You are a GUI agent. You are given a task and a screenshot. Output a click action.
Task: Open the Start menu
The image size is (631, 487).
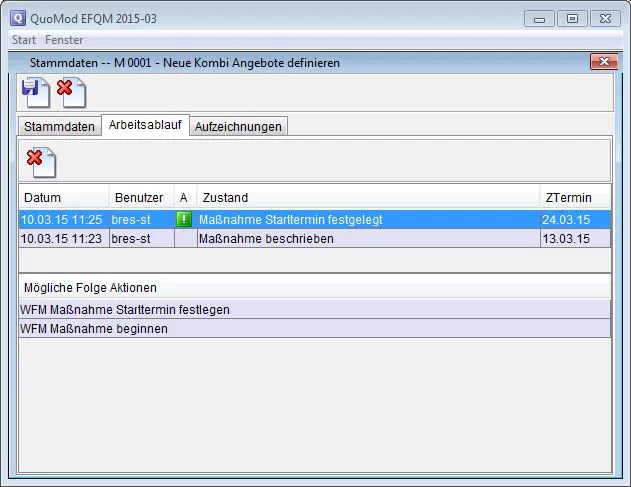tap(23, 40)
